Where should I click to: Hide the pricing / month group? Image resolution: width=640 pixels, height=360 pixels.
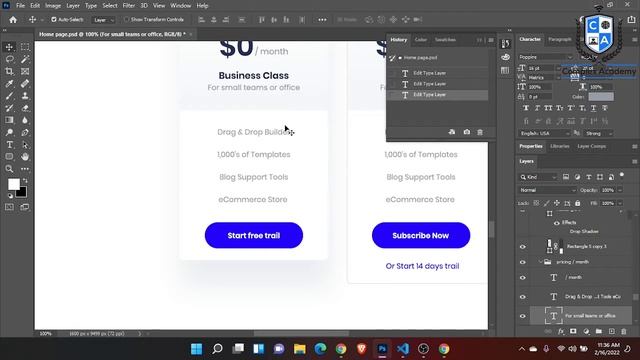(x=523, y=262)
